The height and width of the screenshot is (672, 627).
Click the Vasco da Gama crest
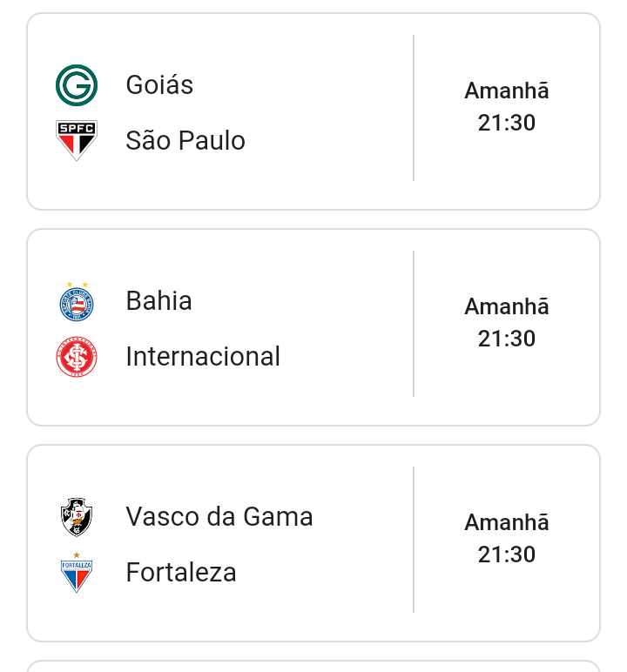click(x=77, y=517)
